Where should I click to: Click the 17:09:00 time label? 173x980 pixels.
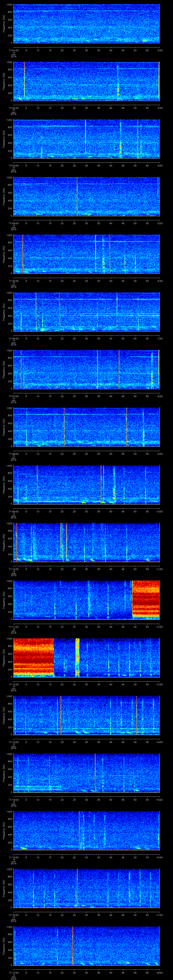[x=13, y=511]
